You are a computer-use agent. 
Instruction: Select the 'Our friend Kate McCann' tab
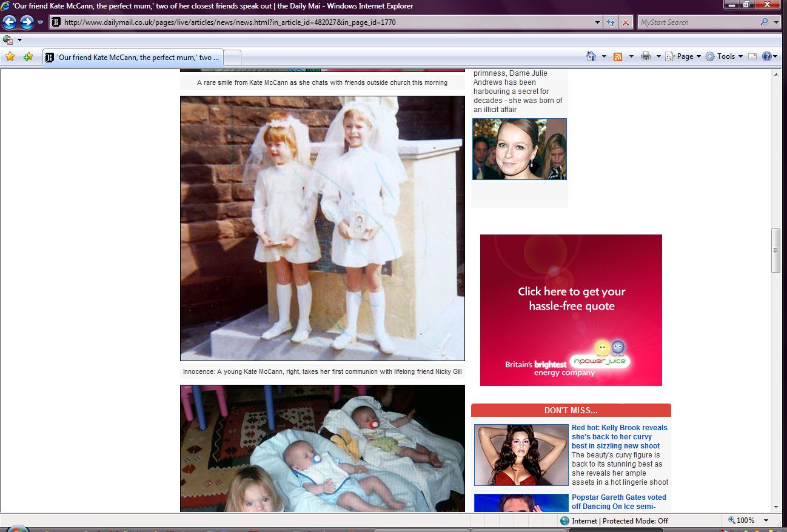133,58
